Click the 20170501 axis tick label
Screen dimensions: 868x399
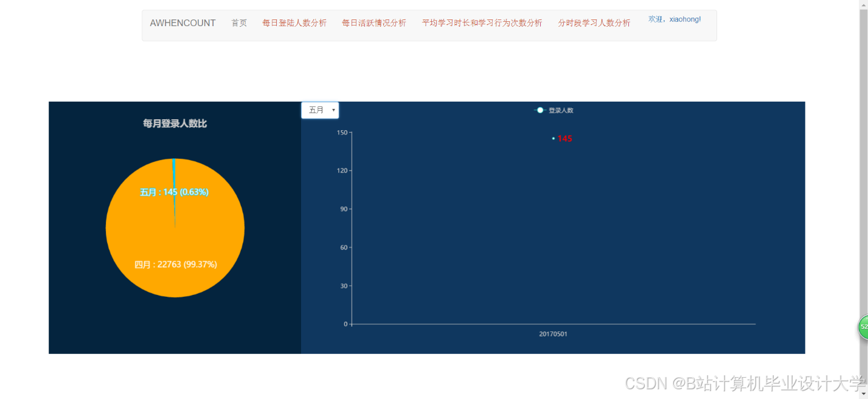(552, 333)
